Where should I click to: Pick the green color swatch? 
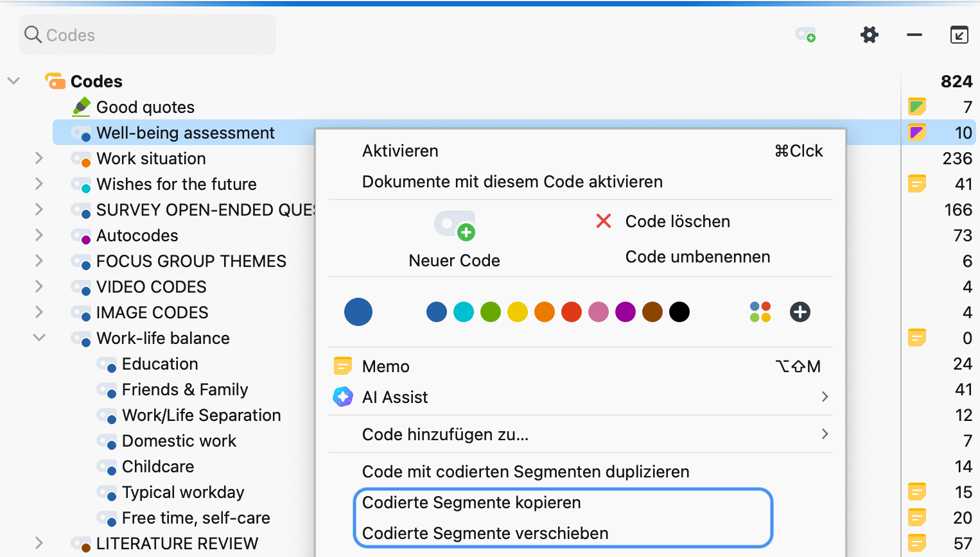[x=491, y=312]
